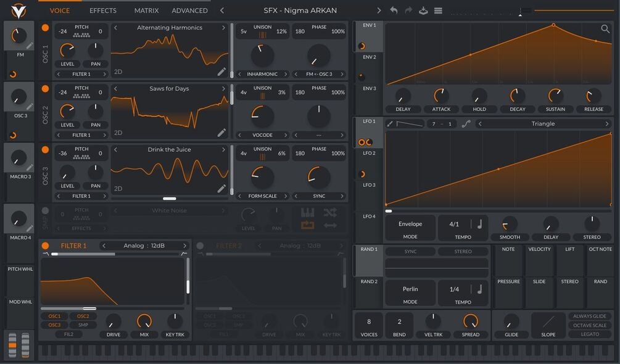Click the undo arrow icon

point(394,10)
